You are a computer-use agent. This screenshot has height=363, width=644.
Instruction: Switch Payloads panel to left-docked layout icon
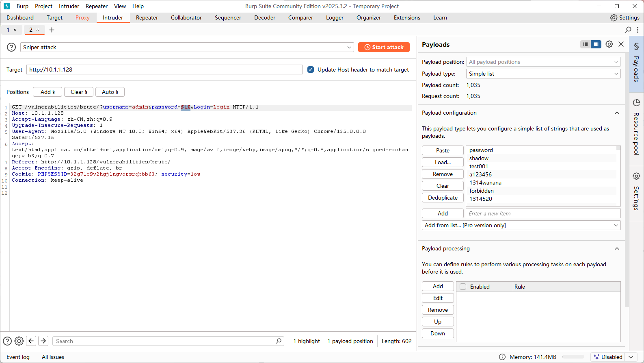(585, 44)
